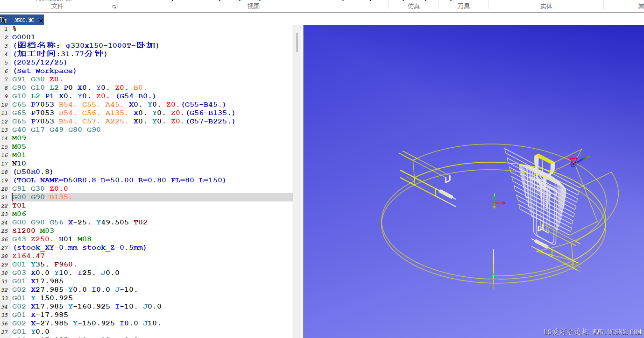Click the TOOL NAME=D50R0.8 comment line
The image size is (644, 338).
click(x=119, y=180)
